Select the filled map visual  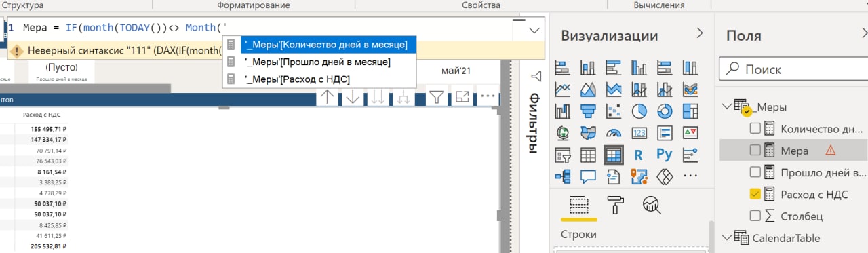(x=588, y=132)
